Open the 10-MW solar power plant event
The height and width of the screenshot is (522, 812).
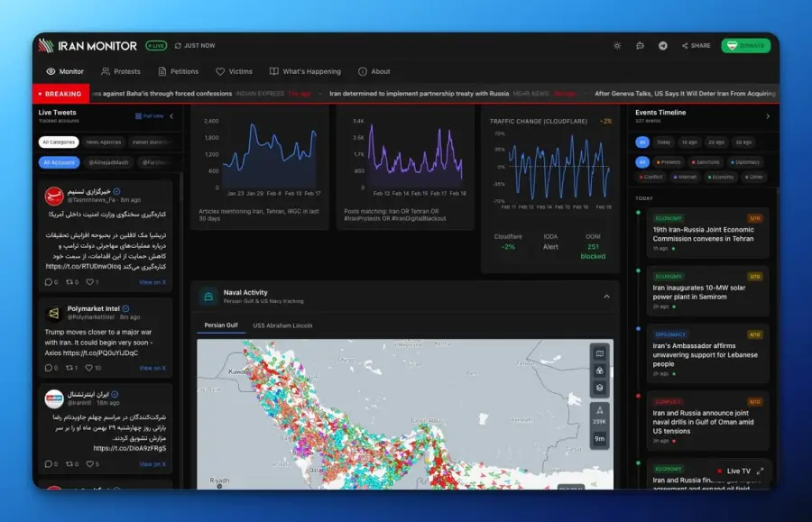708,290
